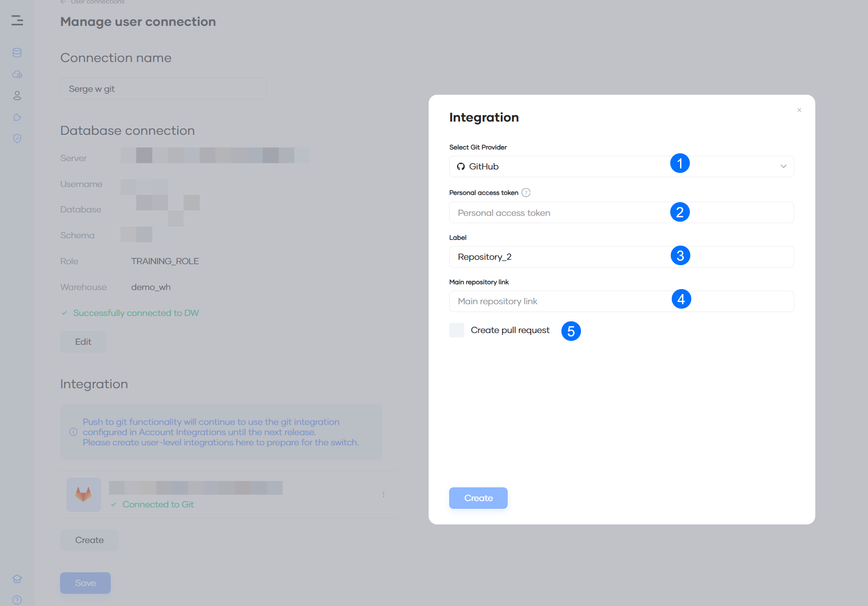
Task: Open the security shield icon in sidebar
Action: click(17, 139)
